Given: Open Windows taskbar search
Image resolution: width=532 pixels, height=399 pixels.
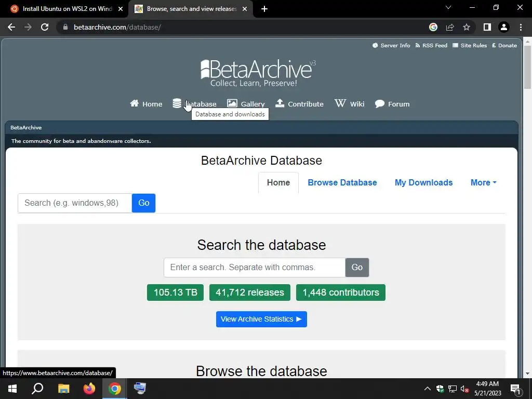Looking at the screenshot, I should click(37, 389).
